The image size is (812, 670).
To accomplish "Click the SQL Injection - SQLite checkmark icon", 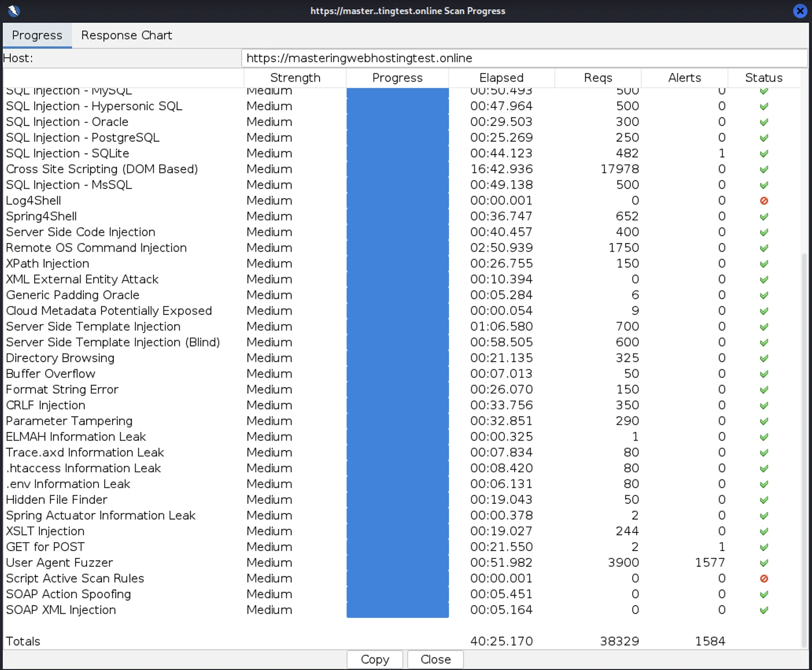I will coord(763,153).
